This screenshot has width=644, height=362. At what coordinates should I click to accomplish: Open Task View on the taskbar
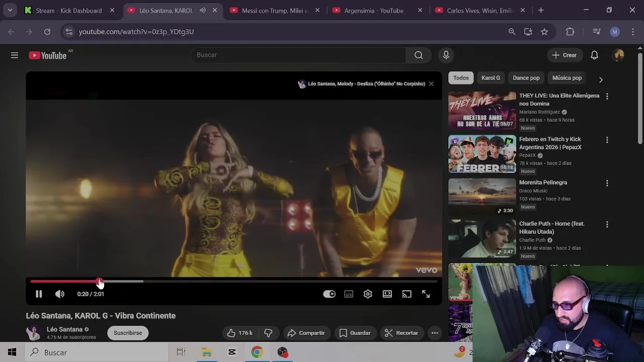point(181,352)
